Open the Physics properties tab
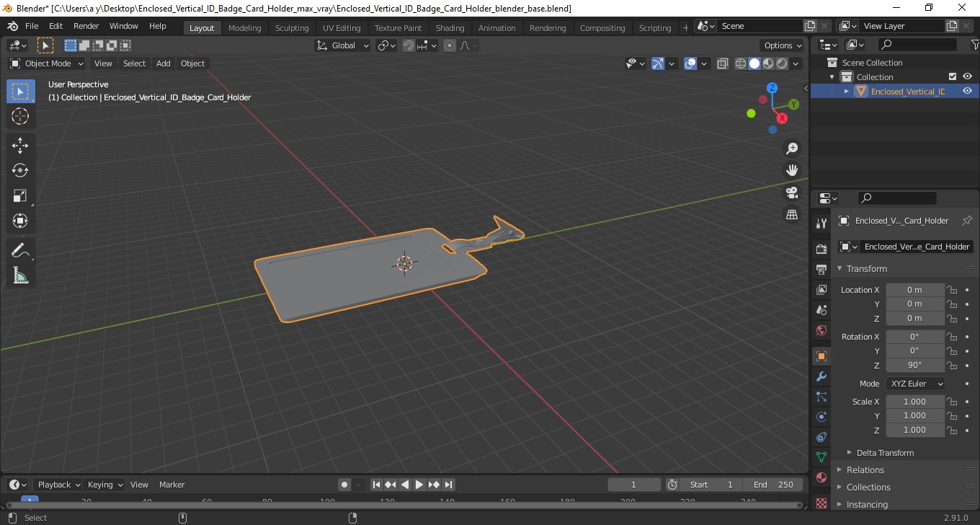The width and height of the screenshot is (980, 525). pos(821,417)
